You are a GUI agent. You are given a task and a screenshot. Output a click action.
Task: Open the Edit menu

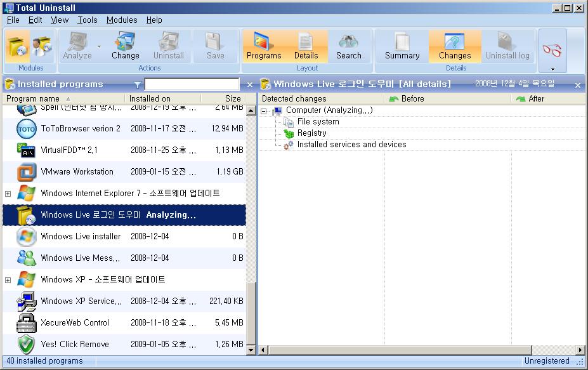[x=36, y=20]
